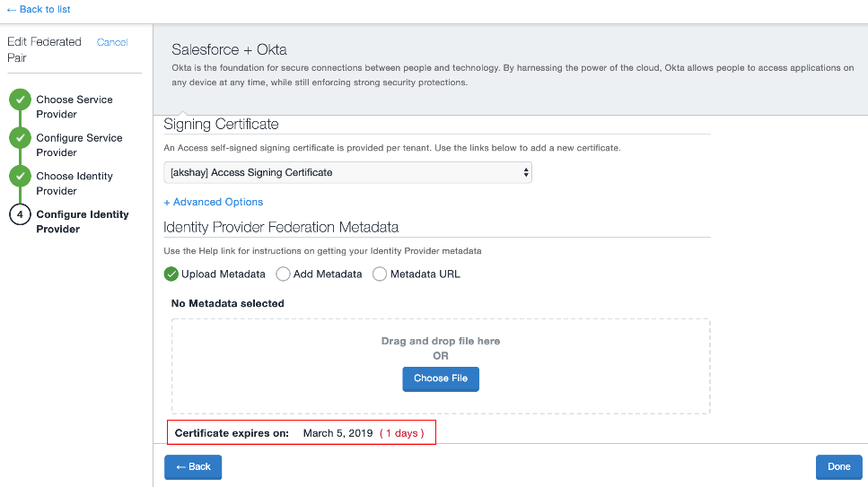
Task: Open the Access Signing Certificate dropdown
Action: click(x=347, y=173)
